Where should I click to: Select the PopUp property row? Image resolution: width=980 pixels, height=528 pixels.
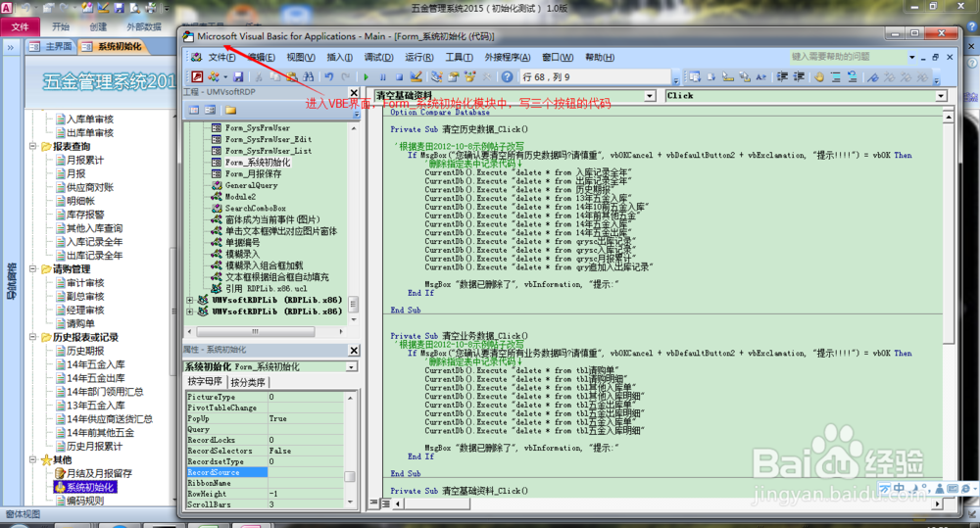(x=265, y=418)
